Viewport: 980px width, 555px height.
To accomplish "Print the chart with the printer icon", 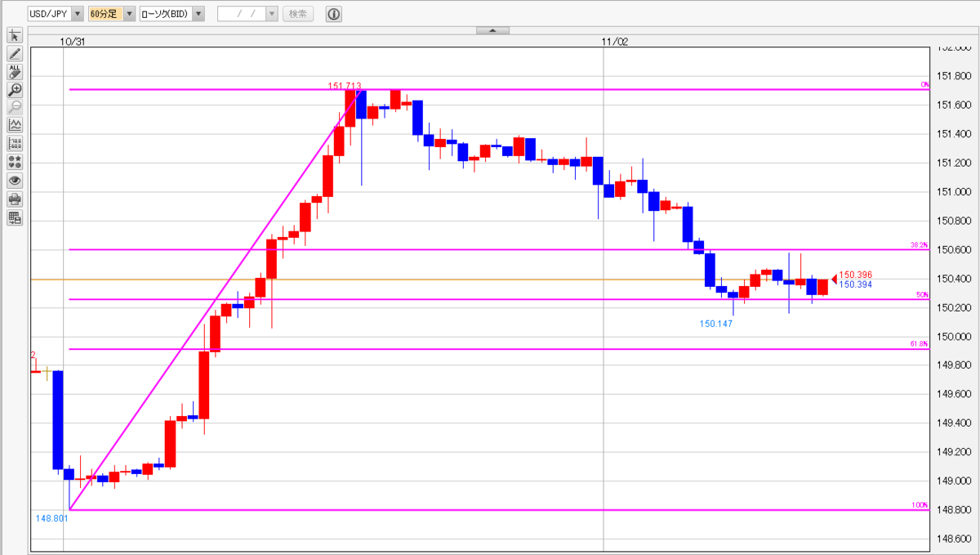I will [x=15, y=199].
